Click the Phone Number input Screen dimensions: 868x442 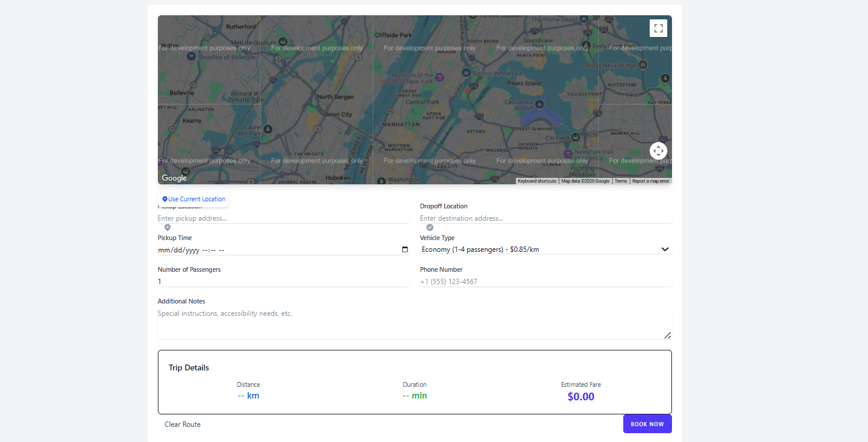546,282
